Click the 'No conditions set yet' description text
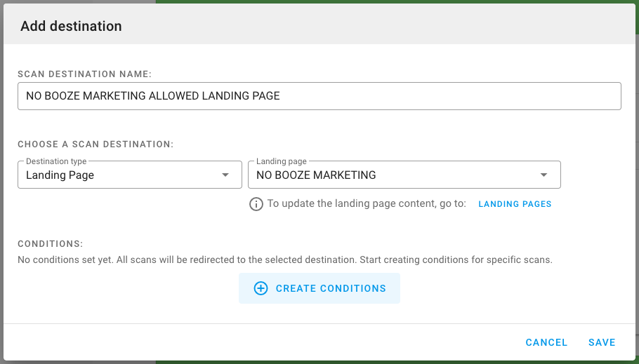The height and width of the screenshot is (364, 639). [285, 259]
